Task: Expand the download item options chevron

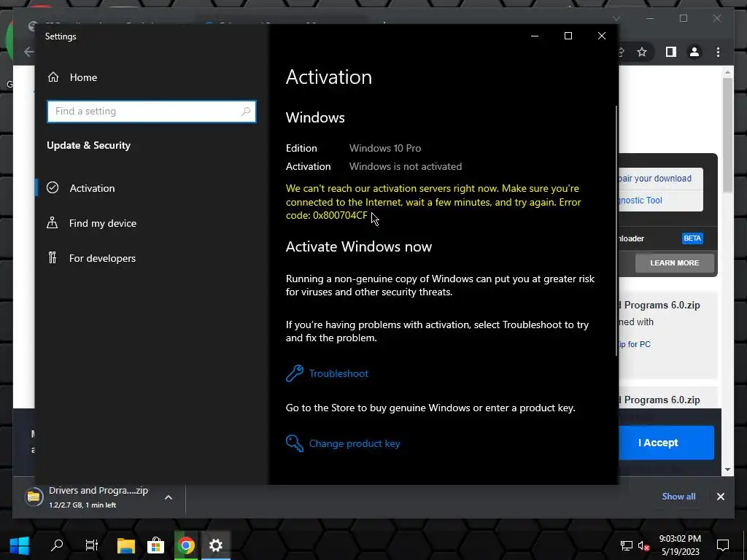Action: click(169, 497)
